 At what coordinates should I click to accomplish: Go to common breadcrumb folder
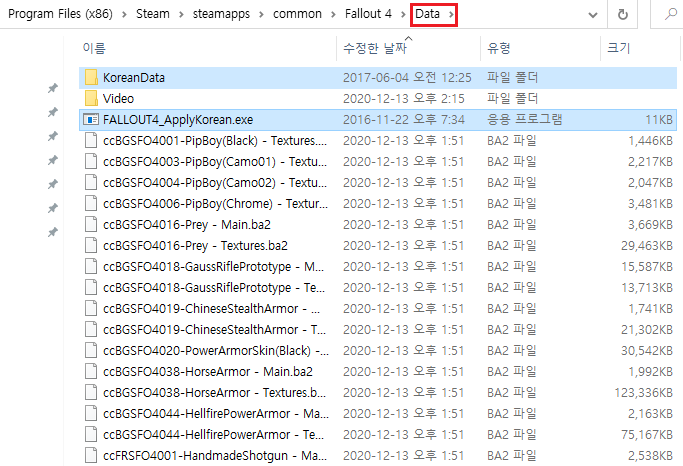pos(297,14)
